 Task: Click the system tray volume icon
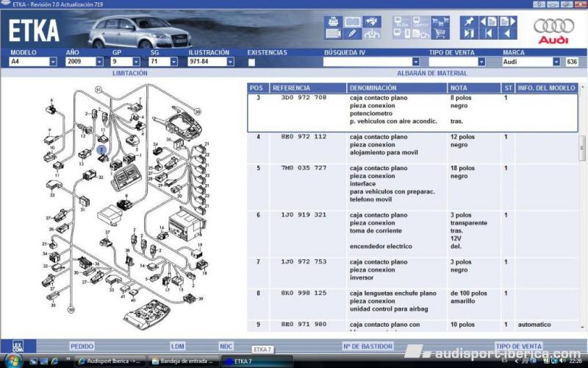tap(562, 361)
